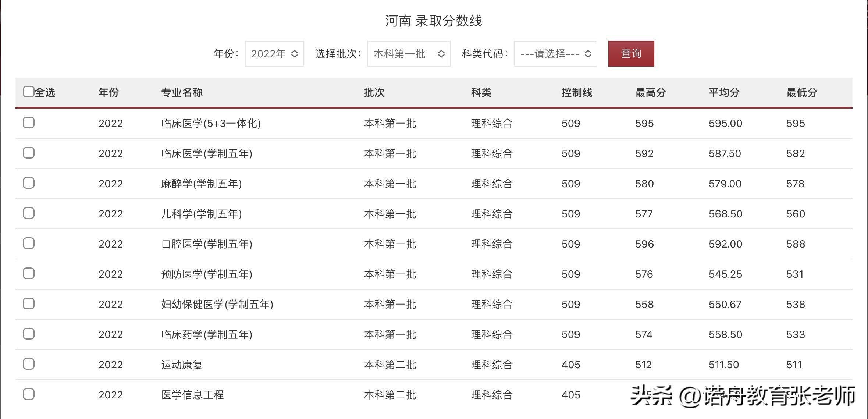Click the red 查询 button
The image size is (868, 419).
631,54
